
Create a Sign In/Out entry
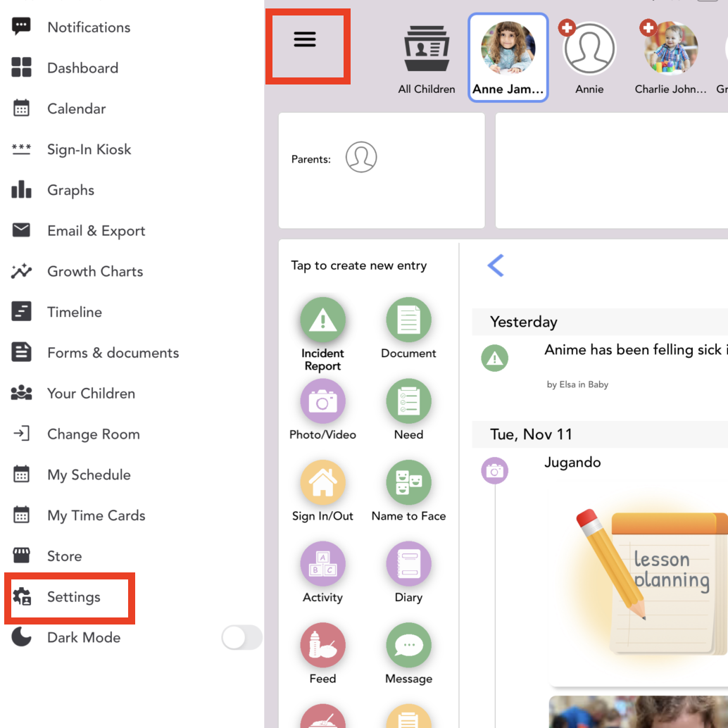322,491
